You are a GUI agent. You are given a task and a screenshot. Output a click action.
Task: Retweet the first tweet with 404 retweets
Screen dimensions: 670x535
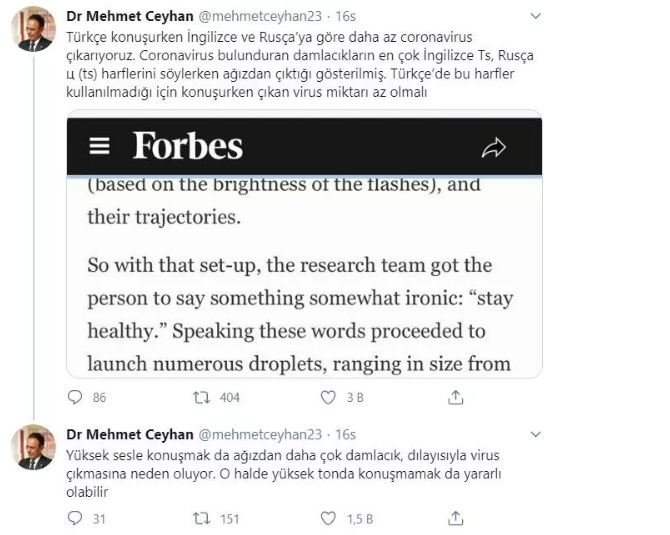point(201,397)
